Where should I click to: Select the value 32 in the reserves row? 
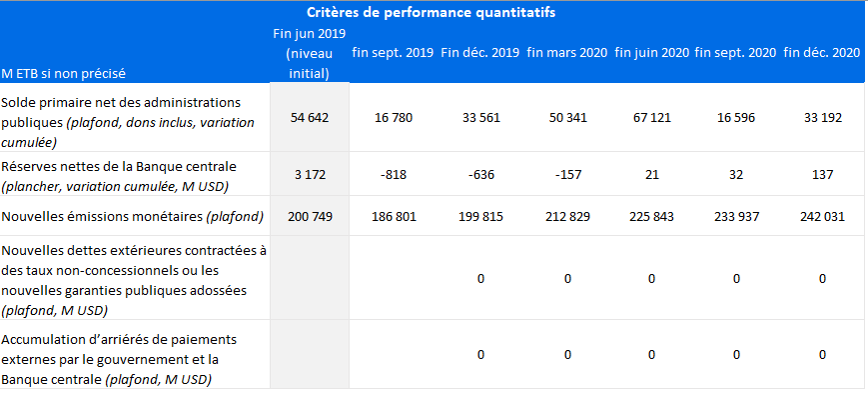point(736,175)
